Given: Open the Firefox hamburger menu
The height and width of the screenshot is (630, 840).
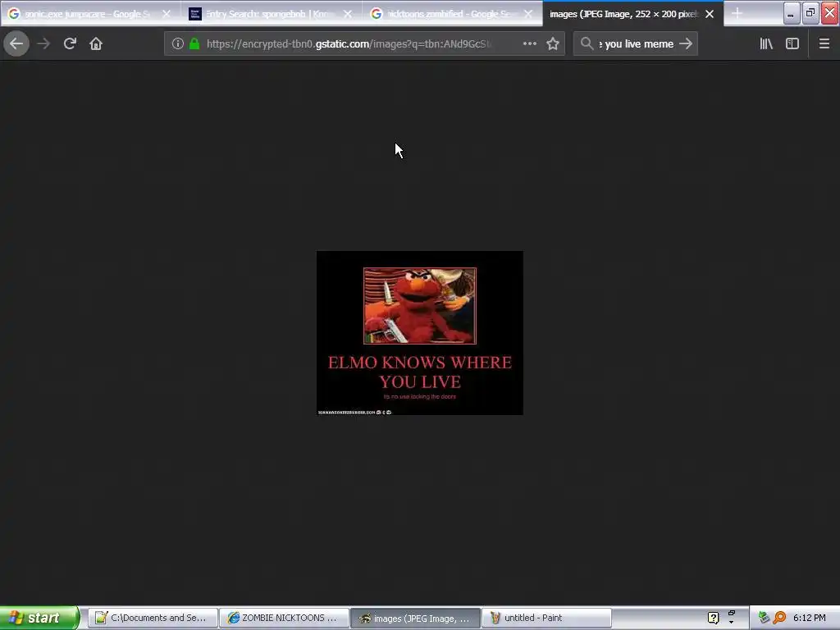Looking at the screenshot, I should pyautogui.click(x=824, y=44).
